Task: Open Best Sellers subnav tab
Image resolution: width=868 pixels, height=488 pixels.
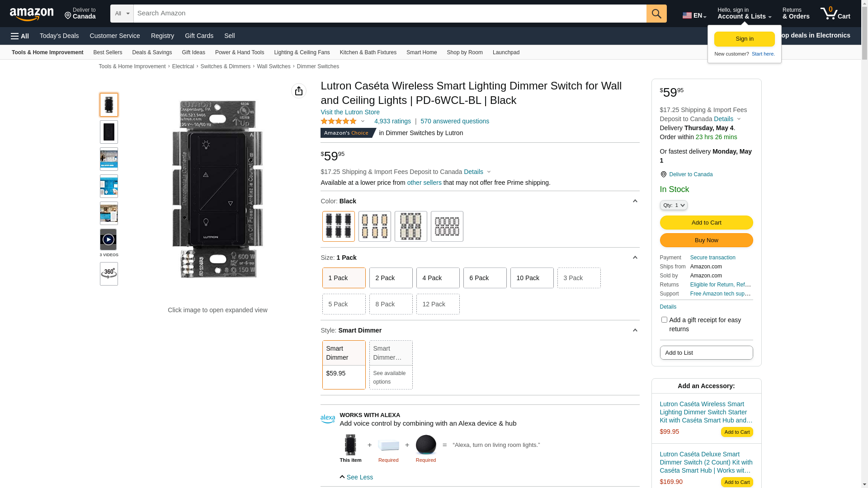Action: [x=108, y=52]
